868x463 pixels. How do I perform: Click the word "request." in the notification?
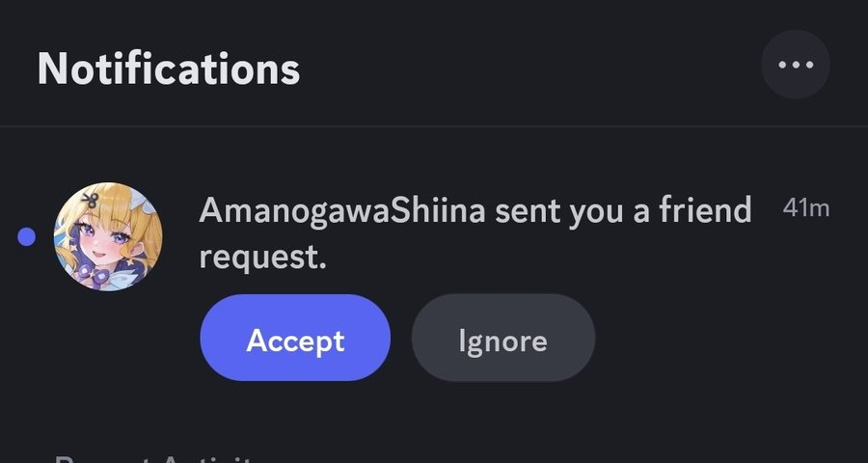coord(263,259)
